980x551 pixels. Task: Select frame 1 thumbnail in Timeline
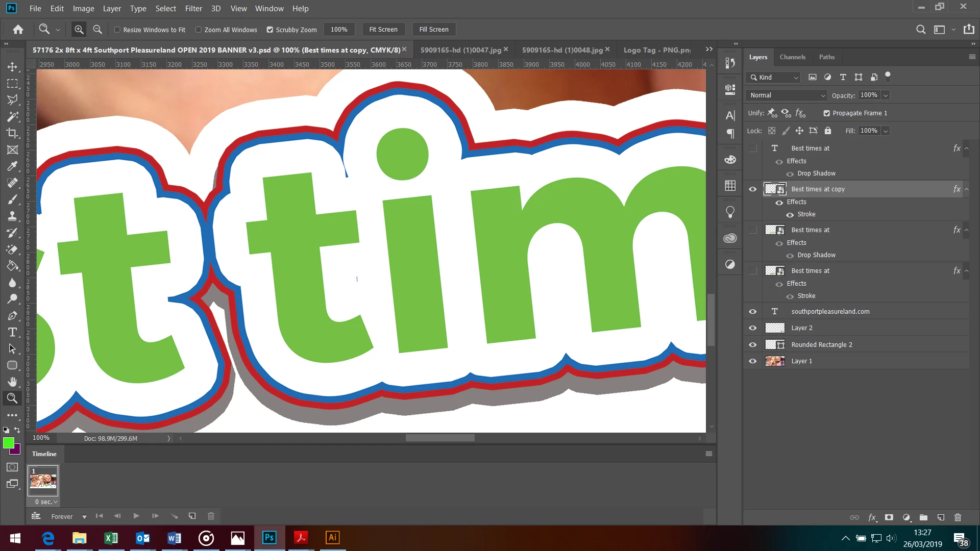pyautogui.click(x=43, y=481)
